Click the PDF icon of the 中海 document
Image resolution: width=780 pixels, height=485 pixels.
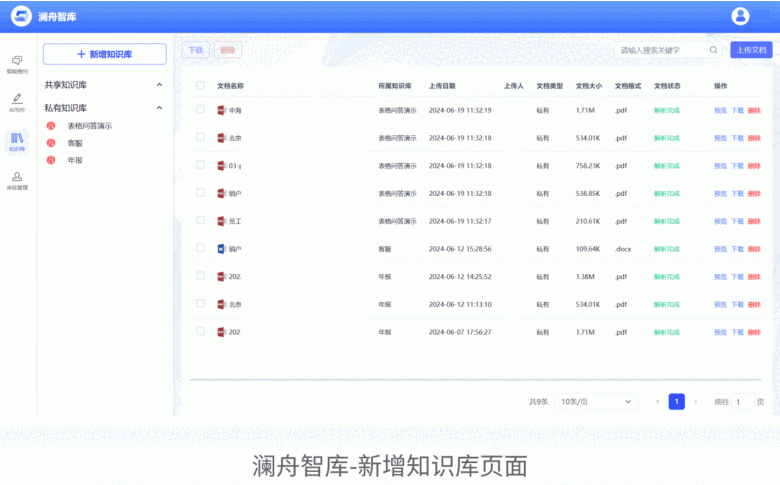222,110
